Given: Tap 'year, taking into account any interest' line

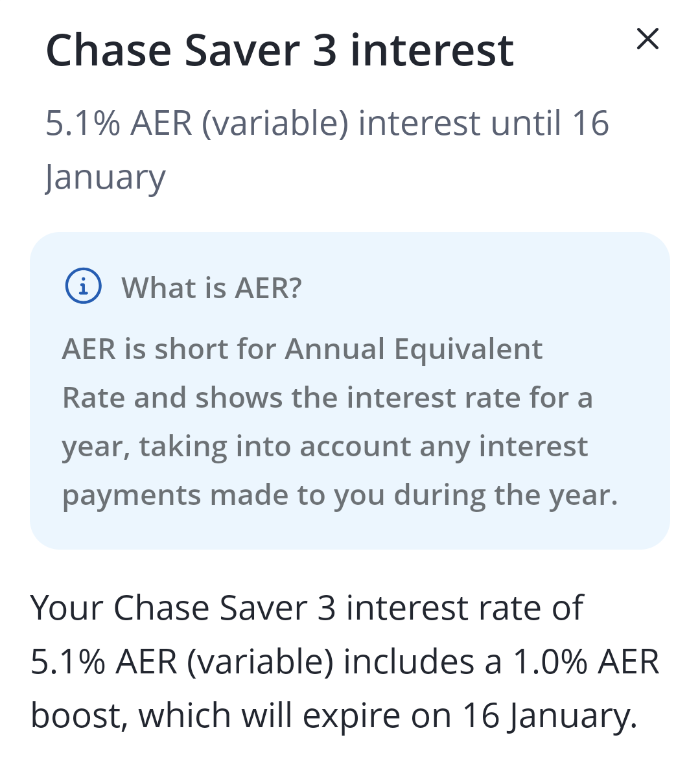Looking at the screenshot, I should [x=325, y=447].
